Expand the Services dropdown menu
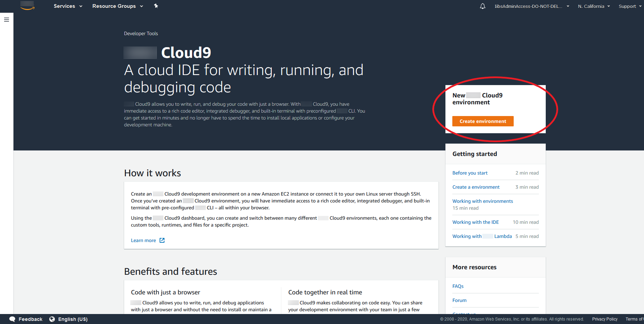 [68, 6]
